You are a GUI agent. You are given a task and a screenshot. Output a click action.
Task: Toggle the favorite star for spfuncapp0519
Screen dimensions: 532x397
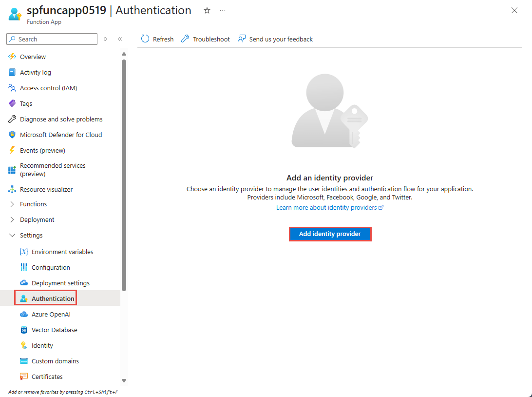[207, 10]
